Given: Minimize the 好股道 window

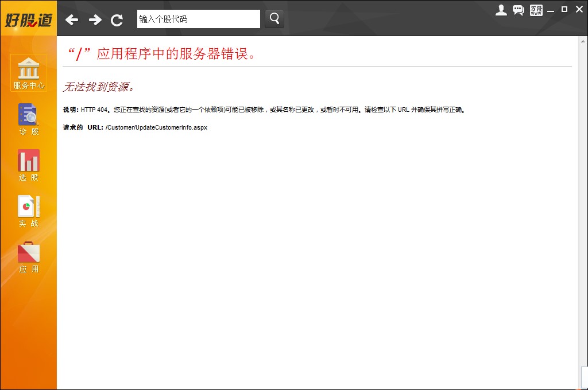Looking at the screenshot, I should pyautogui.click(x=551, y=10).
